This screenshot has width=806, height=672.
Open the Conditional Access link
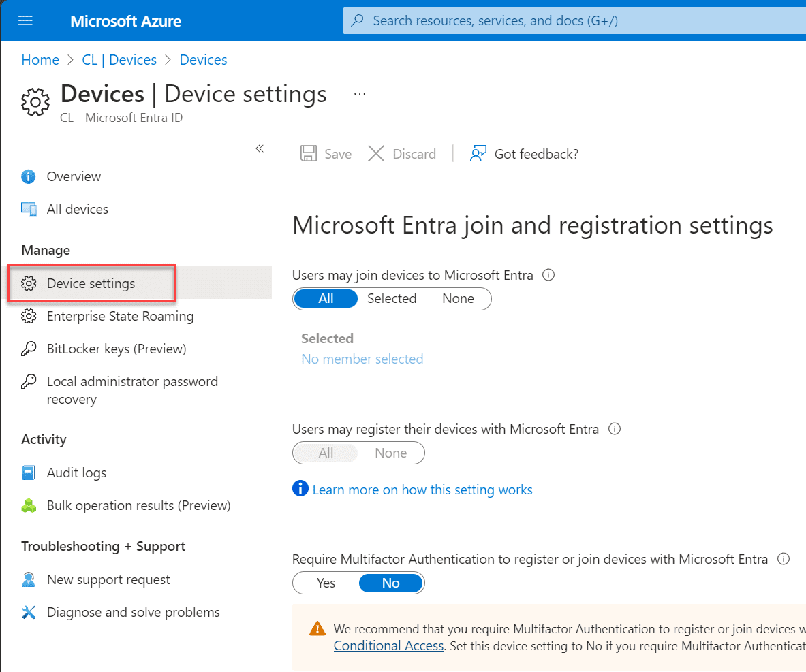click(388, 645)
